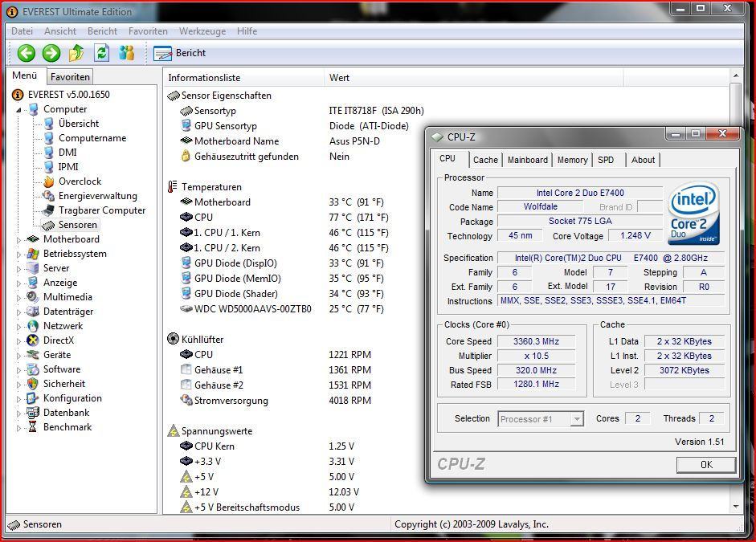The width and height of the screenshot is (756, 542).
Task: Click the Refresh toolbar icon
Action: (101, 52)
